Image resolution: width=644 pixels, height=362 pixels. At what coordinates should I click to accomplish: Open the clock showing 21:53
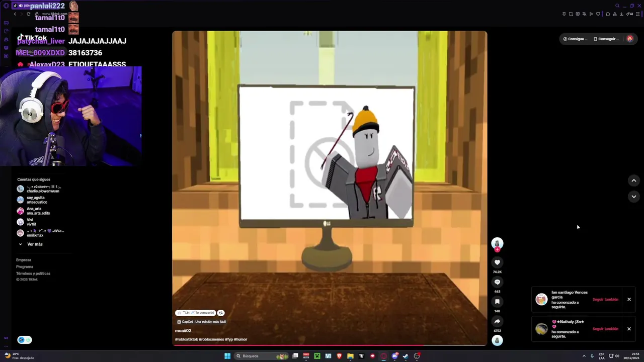[631, 356]
